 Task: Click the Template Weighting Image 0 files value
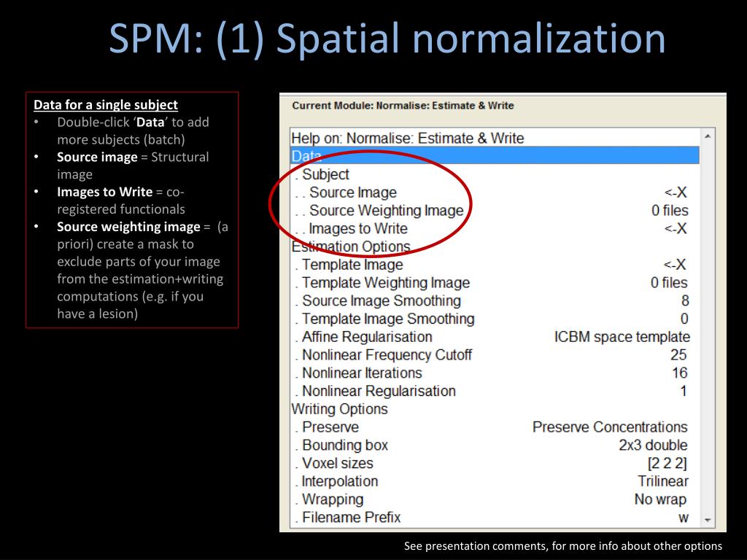(x=669, y=283)
